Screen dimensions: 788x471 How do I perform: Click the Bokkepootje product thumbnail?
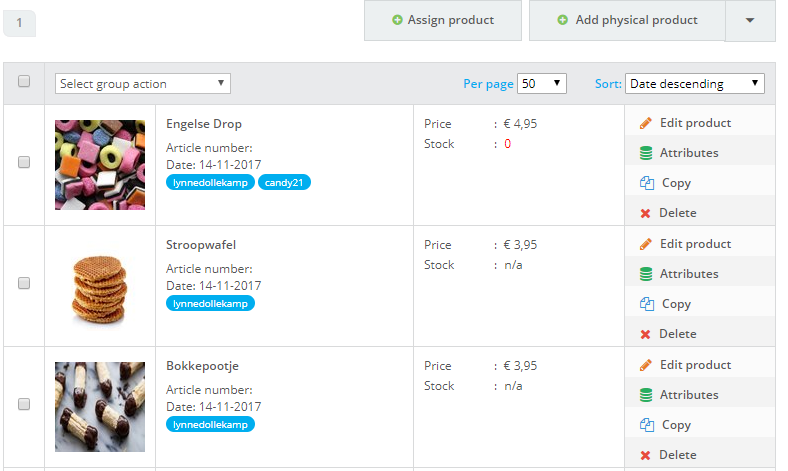[x=100, y=406]
